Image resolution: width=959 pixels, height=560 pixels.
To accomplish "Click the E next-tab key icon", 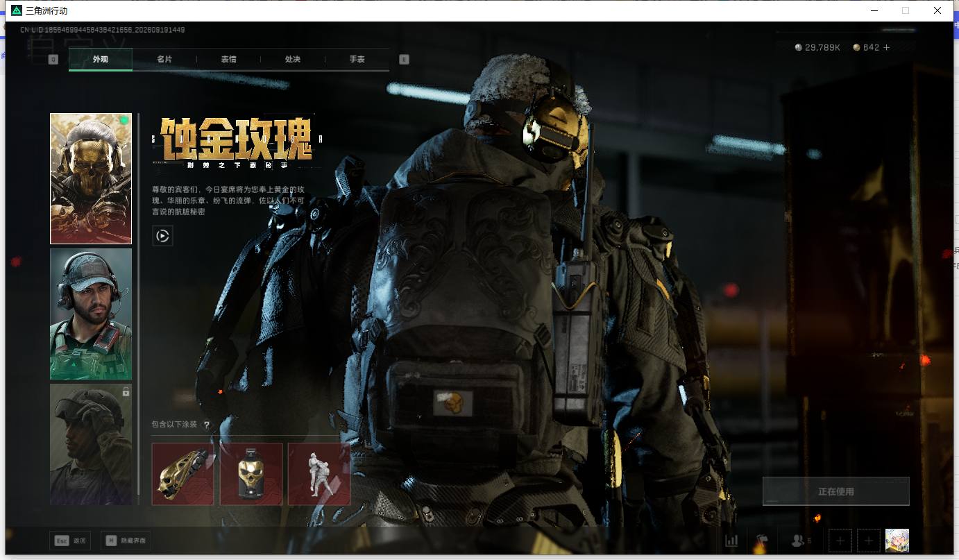I will 405,60.
